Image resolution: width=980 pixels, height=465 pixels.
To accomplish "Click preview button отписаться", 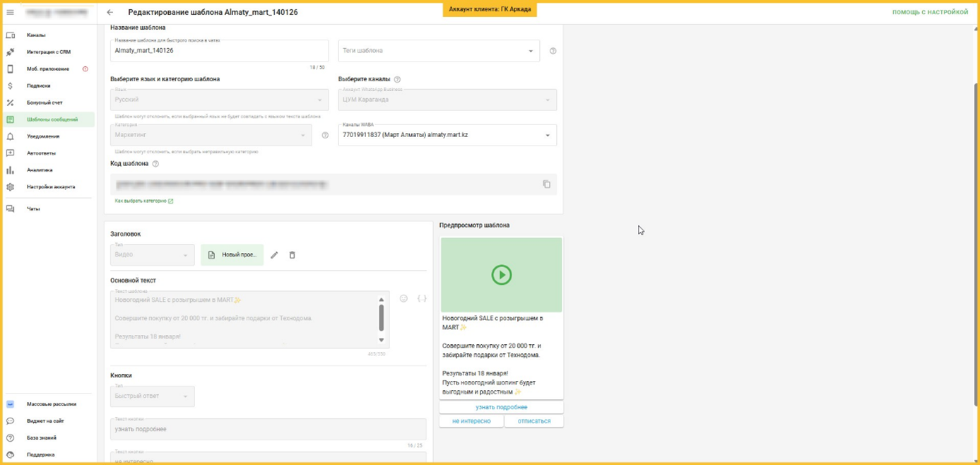I will (533, 421).
